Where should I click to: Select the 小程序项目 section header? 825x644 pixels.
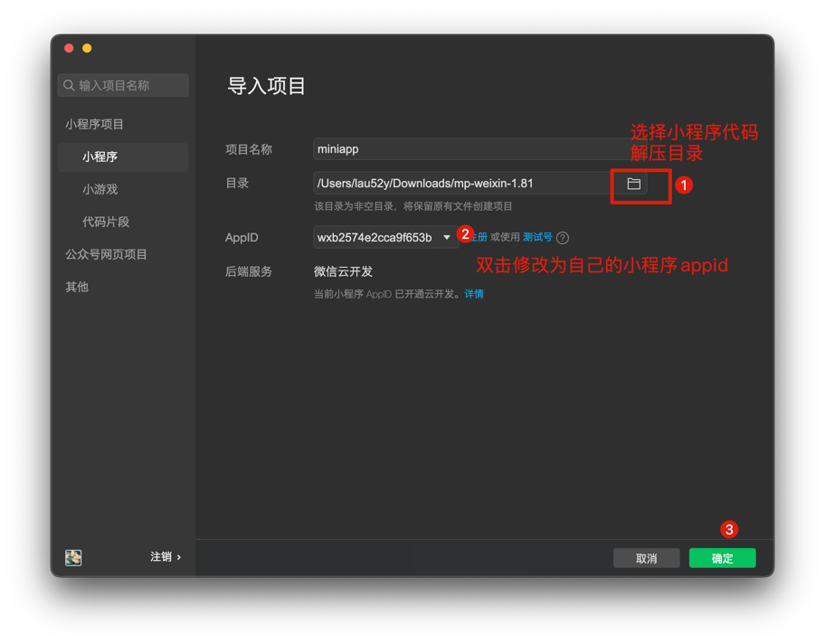94,124
